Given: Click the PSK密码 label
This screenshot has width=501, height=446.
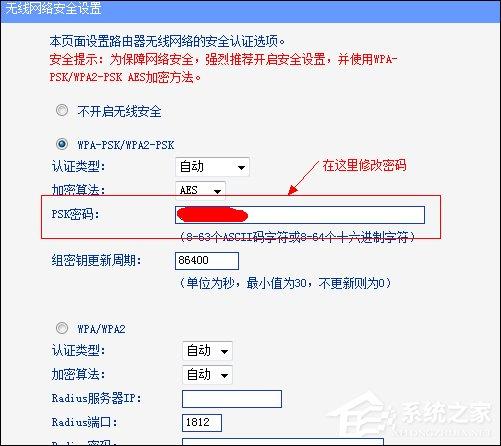Looking at the screenshot, I should click(x=75, y=214).
